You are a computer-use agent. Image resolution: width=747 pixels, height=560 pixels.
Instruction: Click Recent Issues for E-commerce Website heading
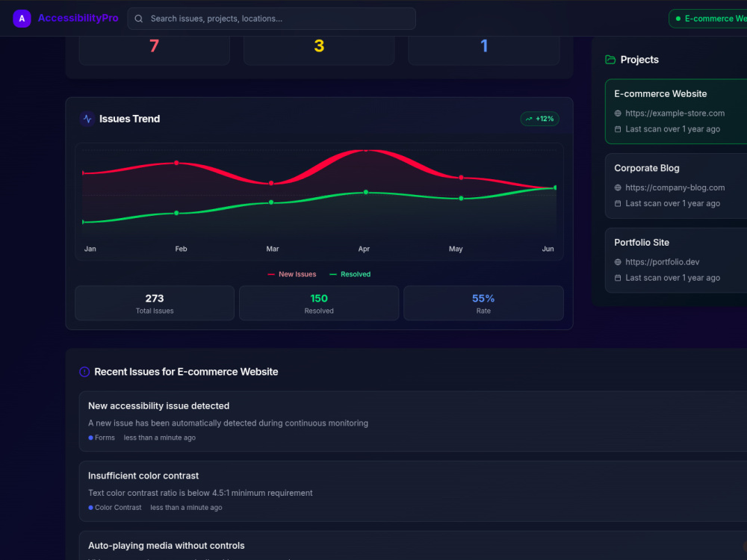click(186, 372)
